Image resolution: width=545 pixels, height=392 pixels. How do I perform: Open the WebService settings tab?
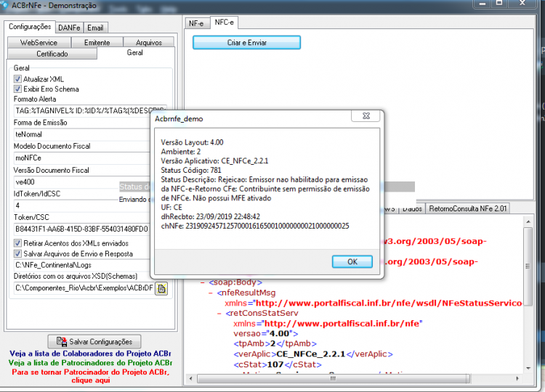point(39,42)
